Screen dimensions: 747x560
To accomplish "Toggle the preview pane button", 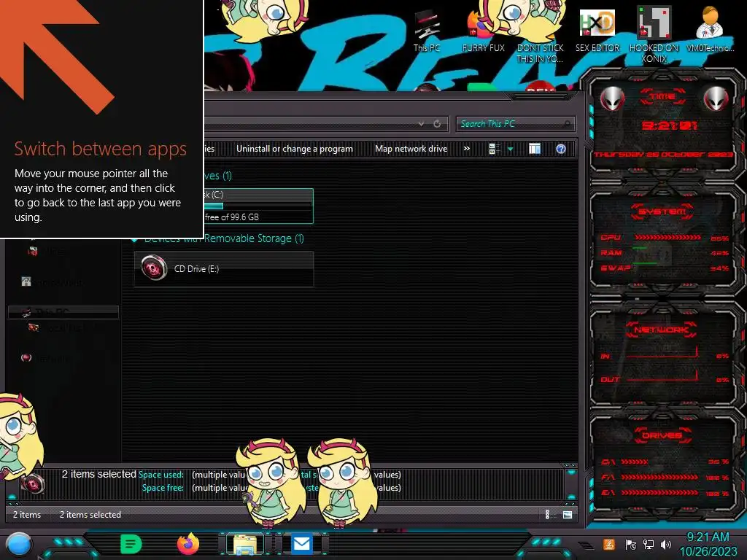I will point(535,149).
